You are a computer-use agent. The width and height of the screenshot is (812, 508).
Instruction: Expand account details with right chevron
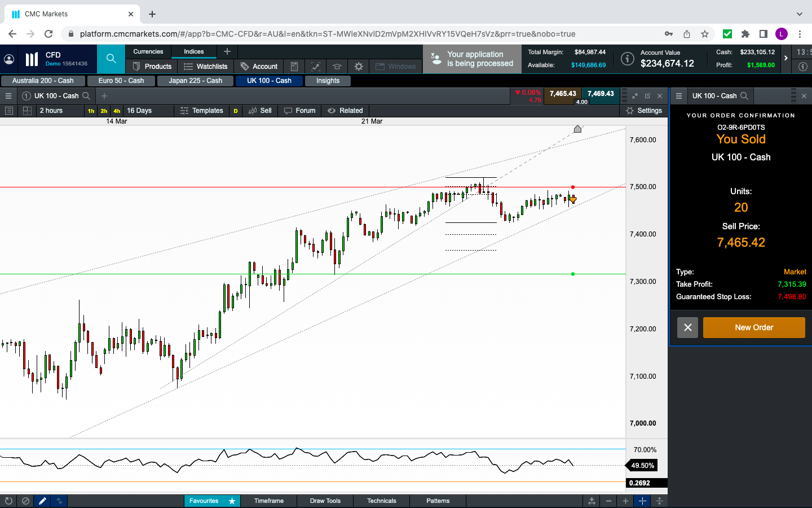coord(786,58)
